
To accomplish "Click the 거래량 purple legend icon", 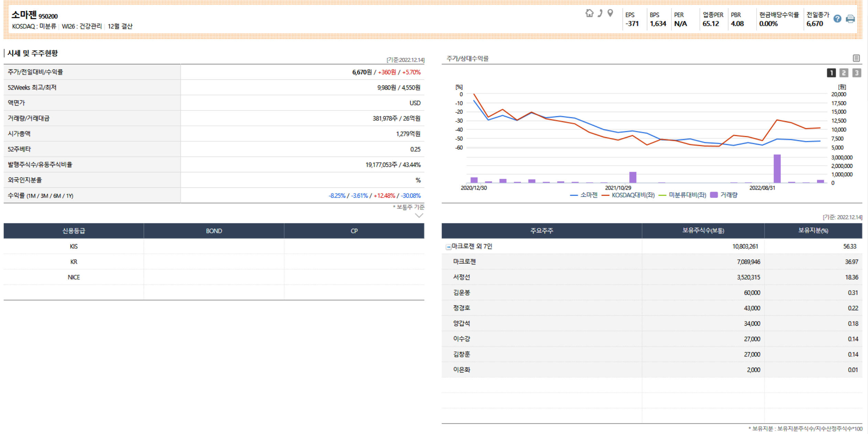I will pyautogui.click(x=714, y=195).
